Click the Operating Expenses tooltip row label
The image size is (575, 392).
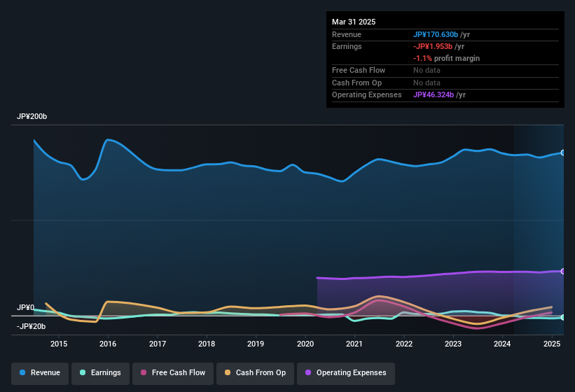tap(367, 95)
